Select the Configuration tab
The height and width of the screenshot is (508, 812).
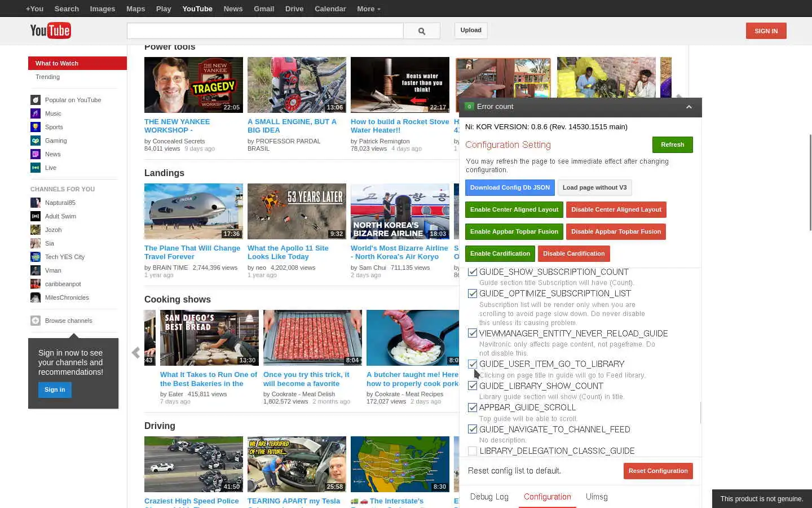(548, 497)
